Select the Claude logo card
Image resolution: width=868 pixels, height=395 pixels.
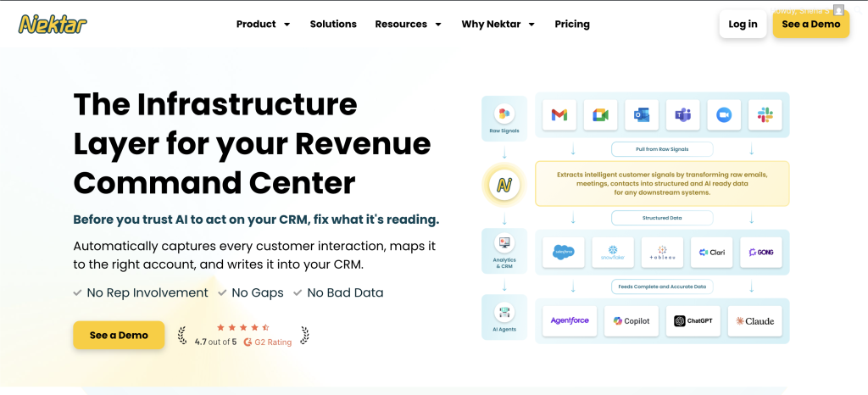(755, 321)
